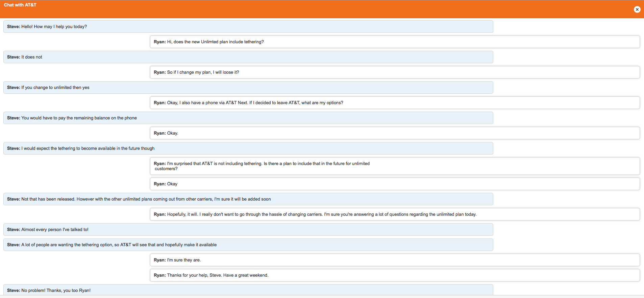Select Ryan's message about new Unlimited plan tethering
The width and height of the screenshot is (644, 298).
click(x=395, y=42)
